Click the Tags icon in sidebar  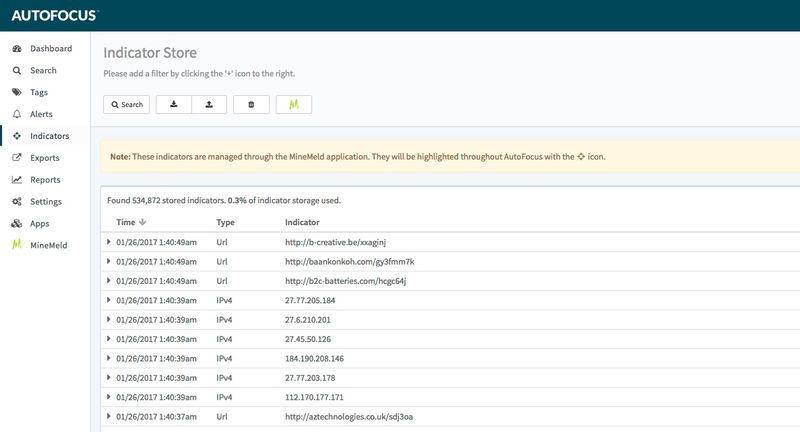[17, 92]
